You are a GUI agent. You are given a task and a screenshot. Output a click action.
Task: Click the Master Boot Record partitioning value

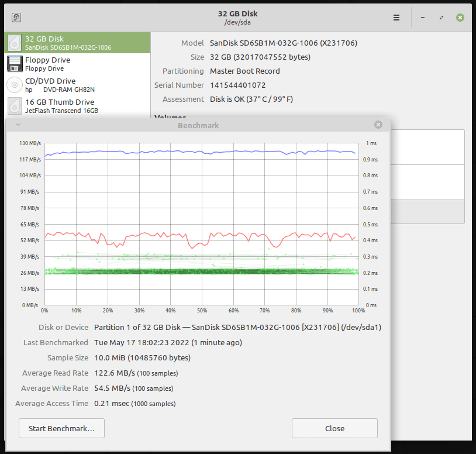[x=245, y=71]
